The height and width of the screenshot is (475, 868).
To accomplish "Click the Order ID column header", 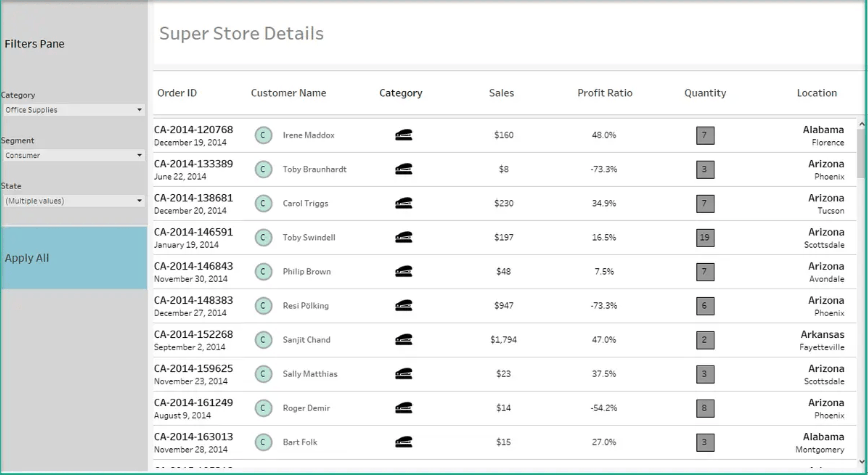I will [177, 93].
